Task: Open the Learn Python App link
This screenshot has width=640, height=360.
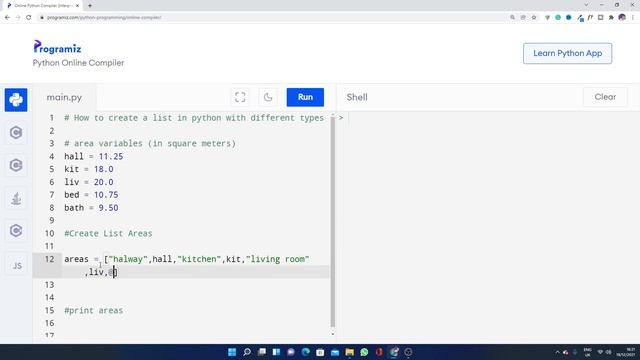Action: pyautogui.click(x=567, y=53)
